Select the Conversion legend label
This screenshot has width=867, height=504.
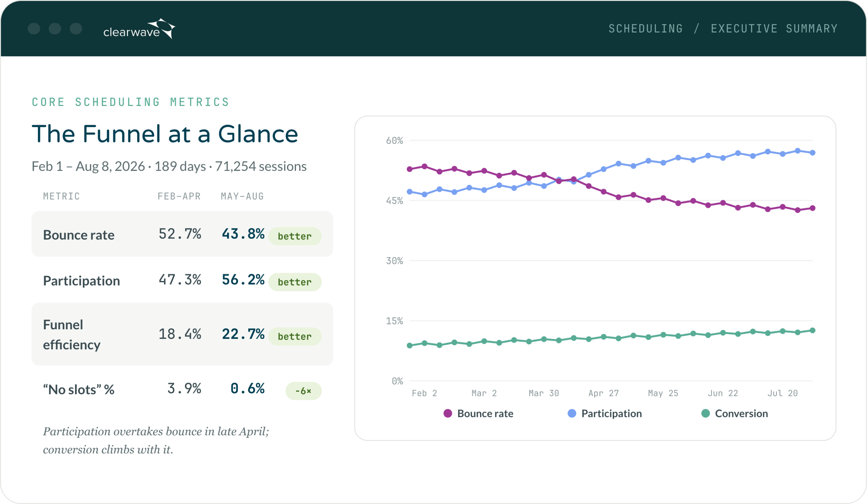(x=741, y=414)
